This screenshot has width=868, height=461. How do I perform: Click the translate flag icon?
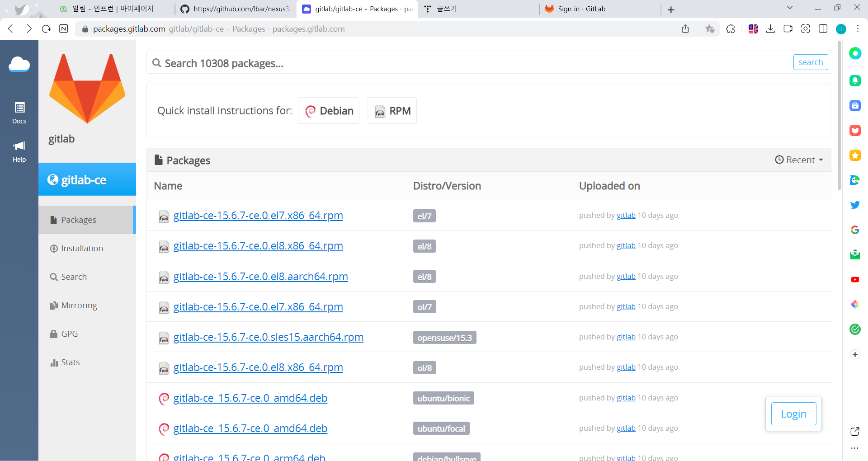pos(753,29)
